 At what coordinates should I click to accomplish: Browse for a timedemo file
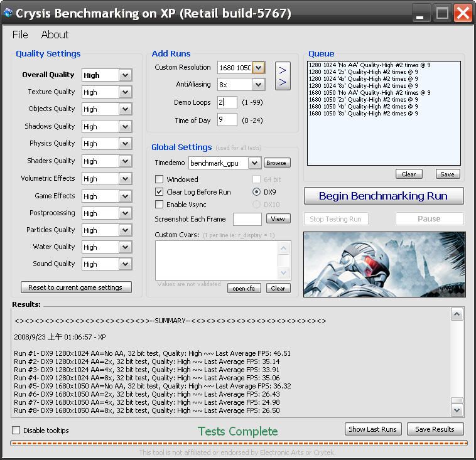click(x=276, y=163)
